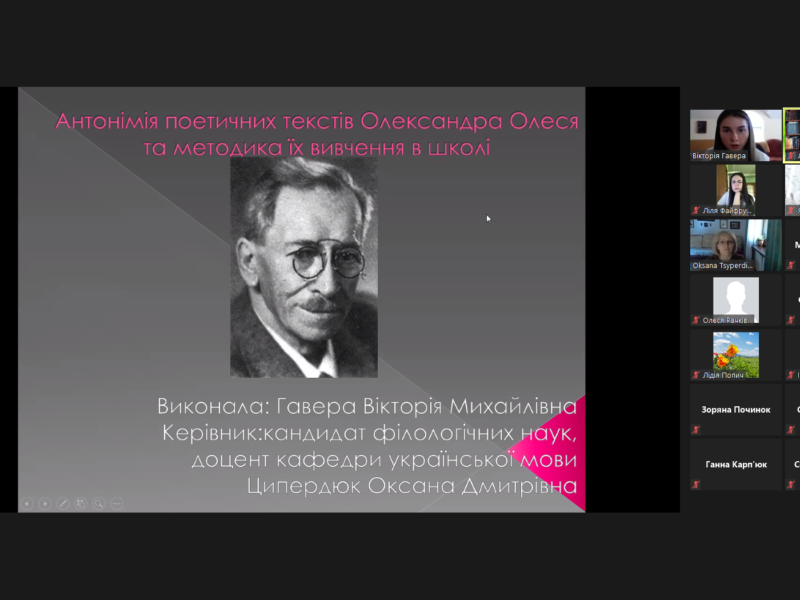
Task: Select the Ганна Карп'юк participant tile
Action: tap(736, 463)
